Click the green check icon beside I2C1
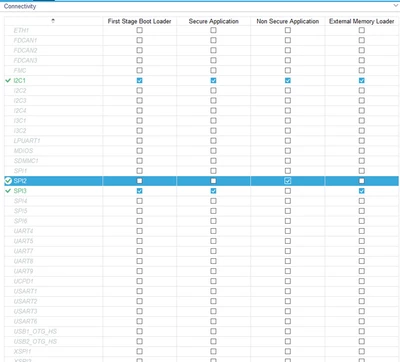Image resolution: width=400 pixels, height=362 pixels. pos(8,80)
